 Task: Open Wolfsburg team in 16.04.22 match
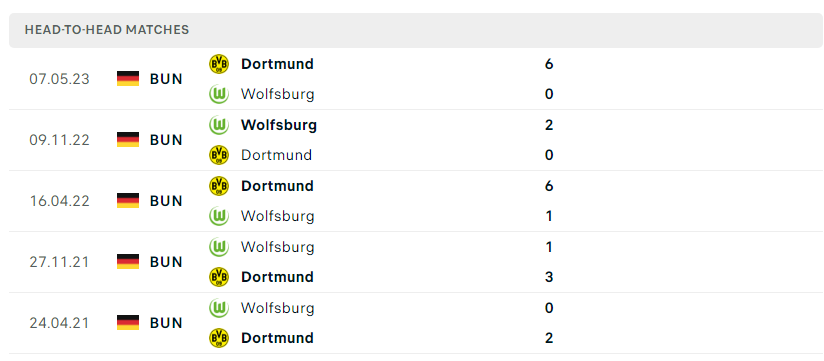point(277,216)
